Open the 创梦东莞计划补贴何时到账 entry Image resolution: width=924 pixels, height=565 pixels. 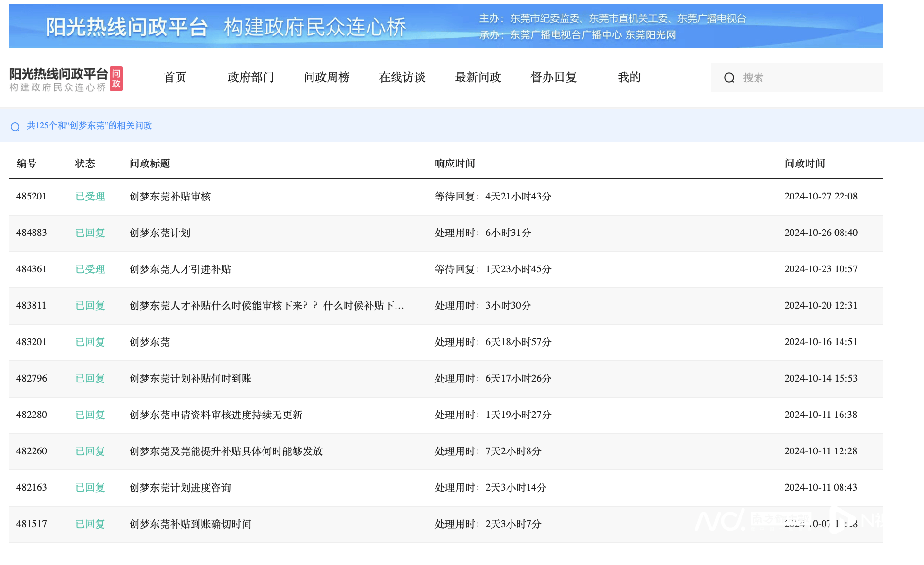[190, 379]
